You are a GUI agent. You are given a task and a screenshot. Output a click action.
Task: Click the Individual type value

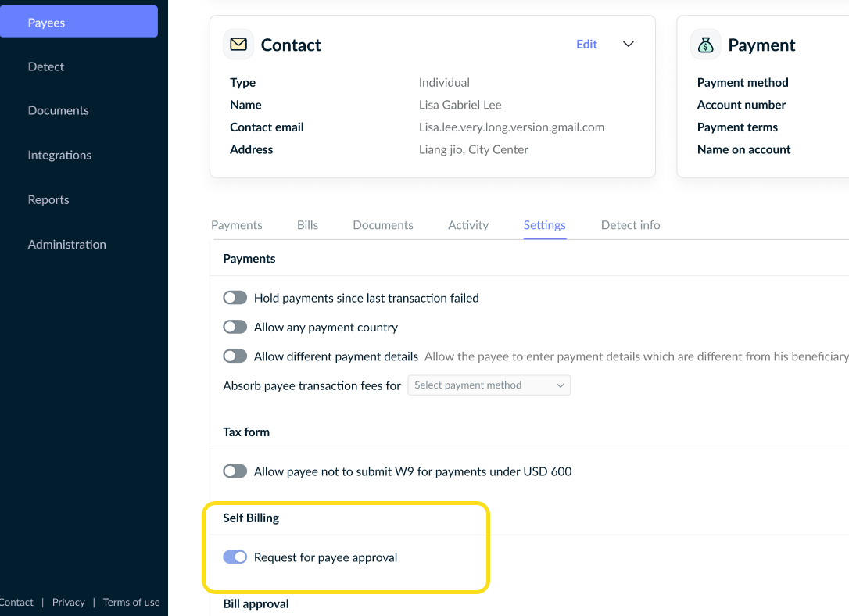point(444,82)
